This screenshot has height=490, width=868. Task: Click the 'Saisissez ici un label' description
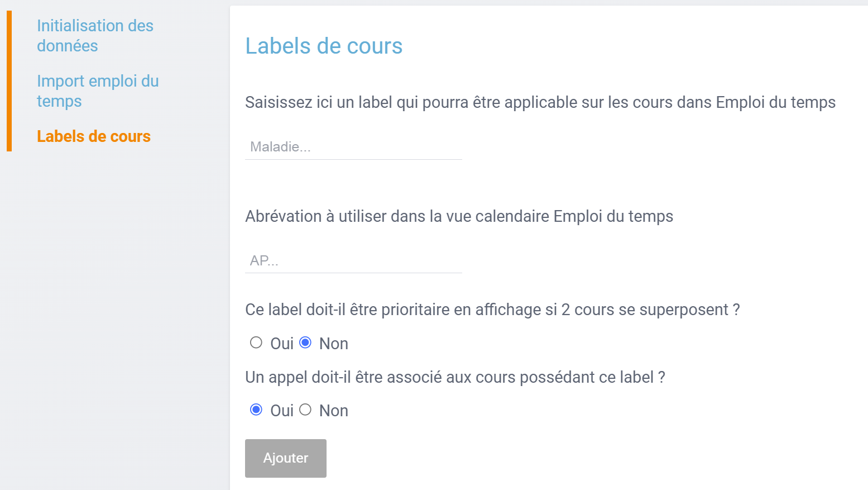540,102
